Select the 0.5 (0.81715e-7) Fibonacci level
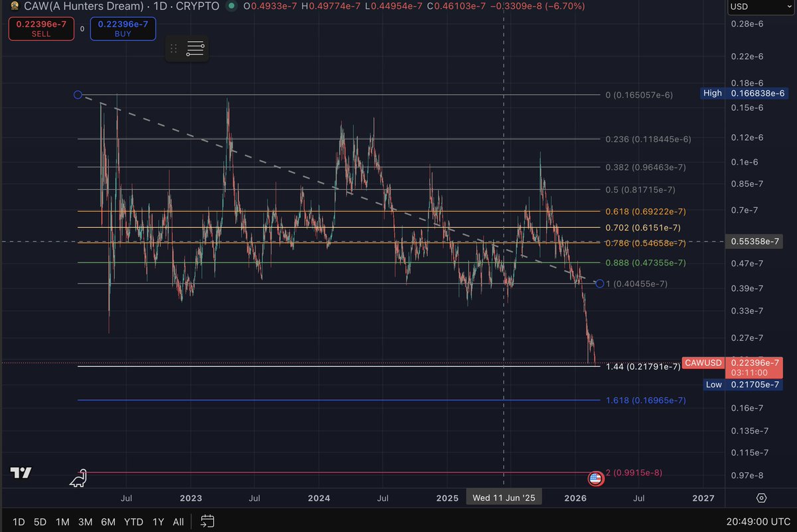 tap(640, 190)
